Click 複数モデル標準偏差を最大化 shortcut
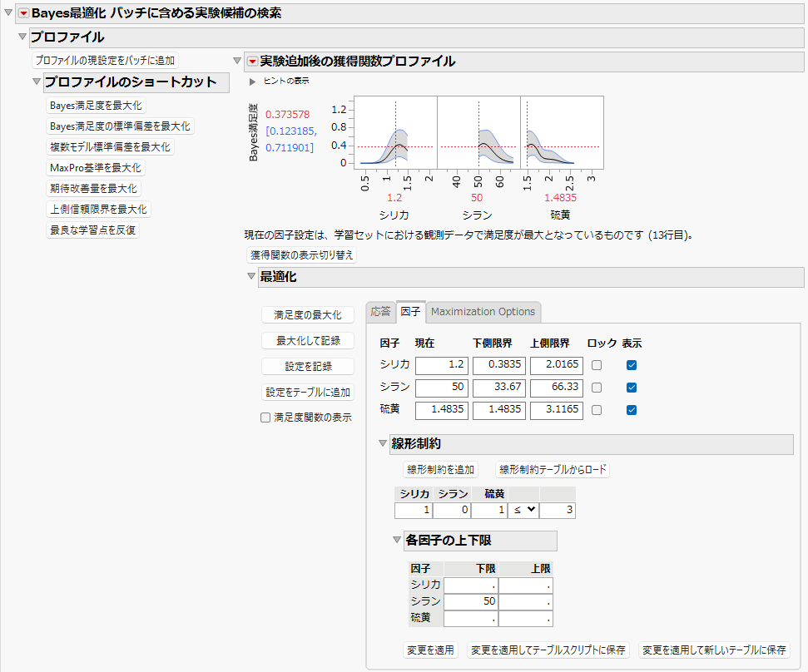 click(x=110, y=146)
